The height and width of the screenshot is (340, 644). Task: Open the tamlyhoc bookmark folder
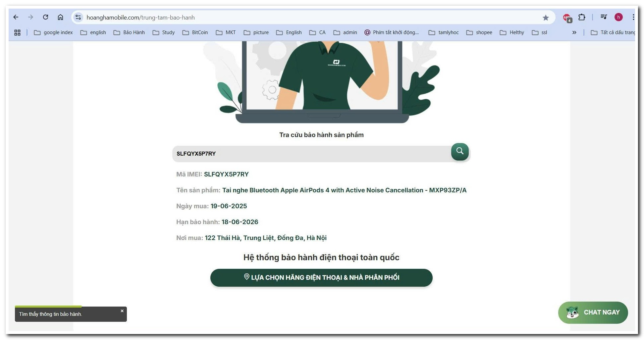[x=444, y=32]
